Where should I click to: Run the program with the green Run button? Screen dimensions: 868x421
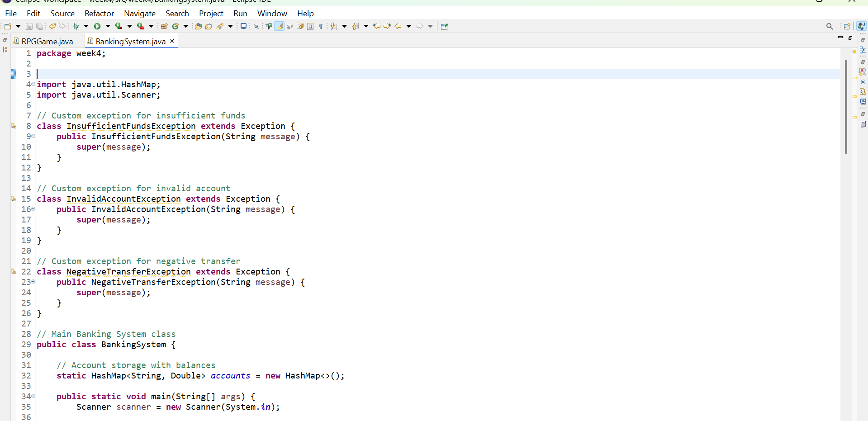coord(97,27)
